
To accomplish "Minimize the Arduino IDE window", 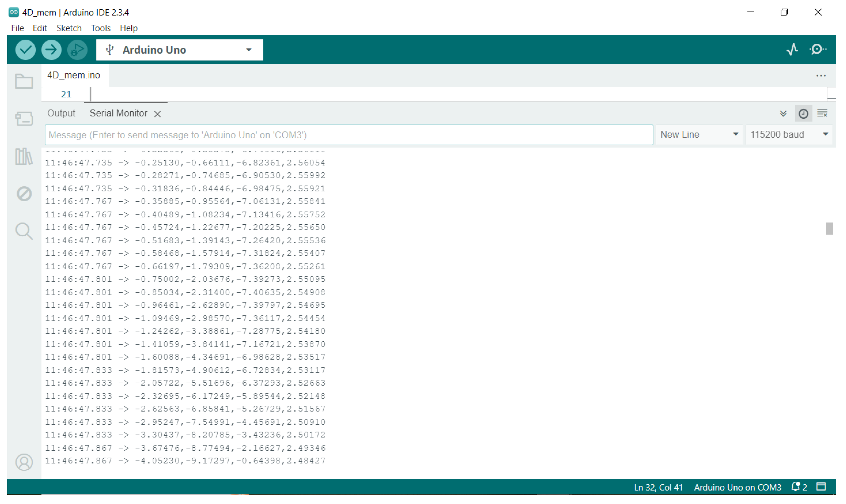I will pyautogui.click(x=751, y=12).
